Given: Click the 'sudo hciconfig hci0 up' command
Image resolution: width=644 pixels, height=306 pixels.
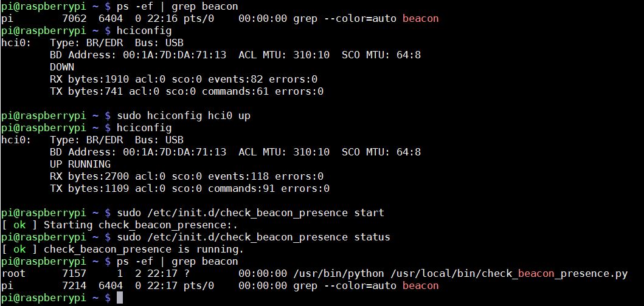Looking at the screenshot, I should [184, 116].
